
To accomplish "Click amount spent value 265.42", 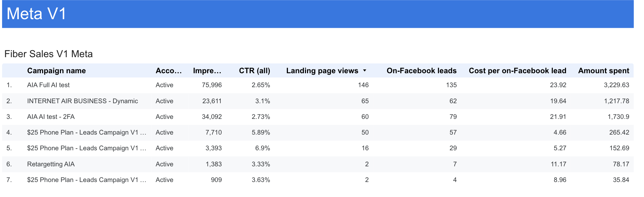I will (x=620, y=132).
